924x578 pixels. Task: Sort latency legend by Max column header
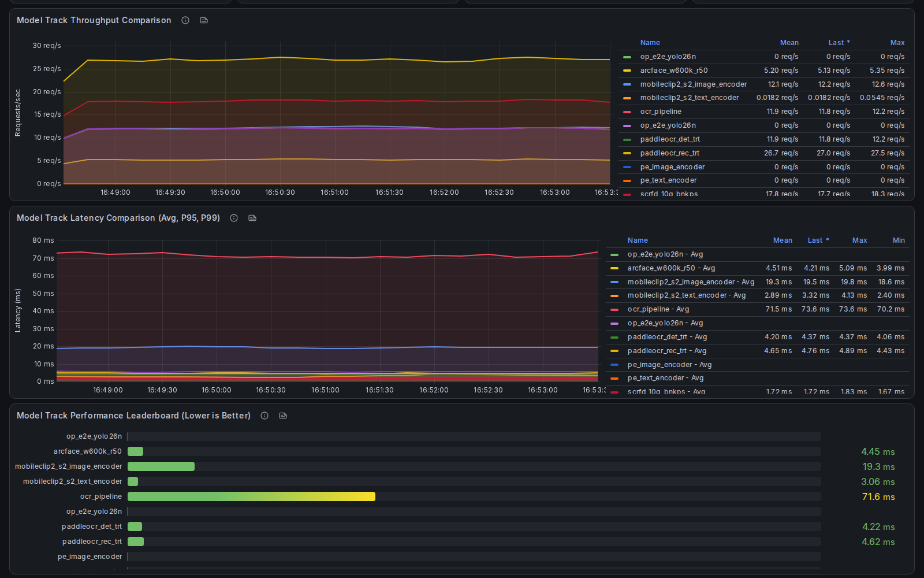tap(859, 240)
